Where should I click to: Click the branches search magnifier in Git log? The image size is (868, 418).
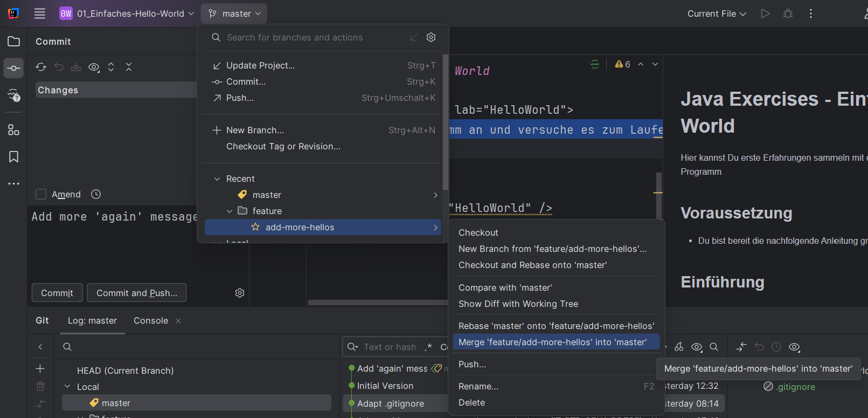(67, 347)
